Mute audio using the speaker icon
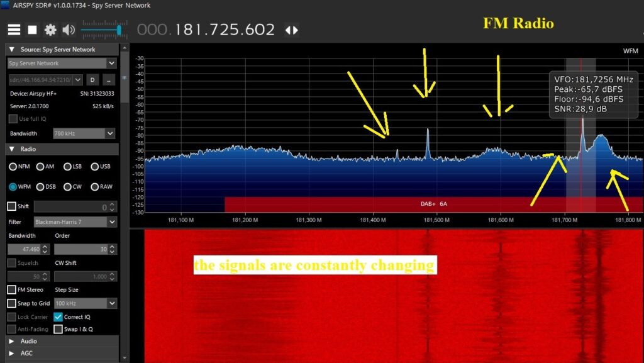 point(69,30)
